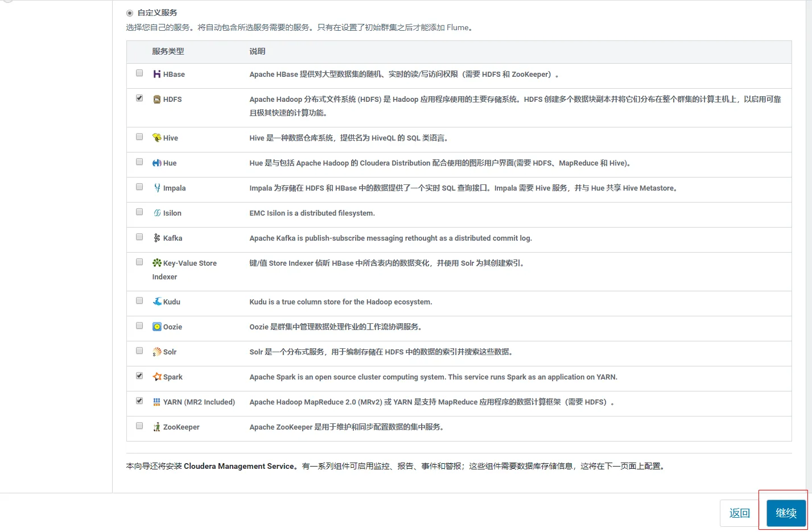The height and width of the screenshot is (532, 812).
Task: Select the 自定义服务 radio button
Action: [x=130, y=13]
